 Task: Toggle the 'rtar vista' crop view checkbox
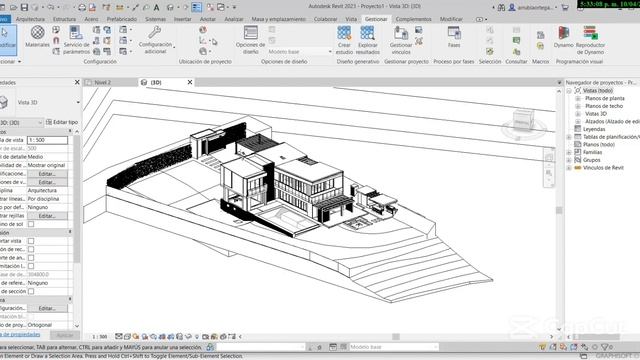pyautogui.click(x=31, y=241)
